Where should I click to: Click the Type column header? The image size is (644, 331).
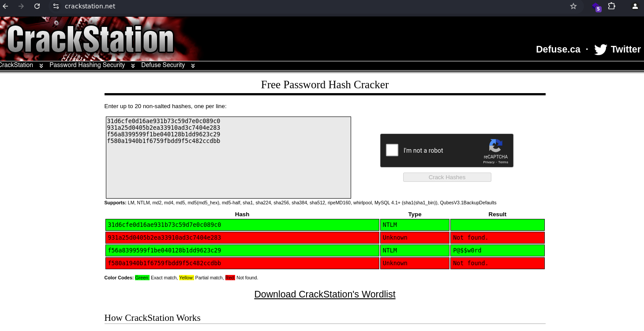point(415,214)
